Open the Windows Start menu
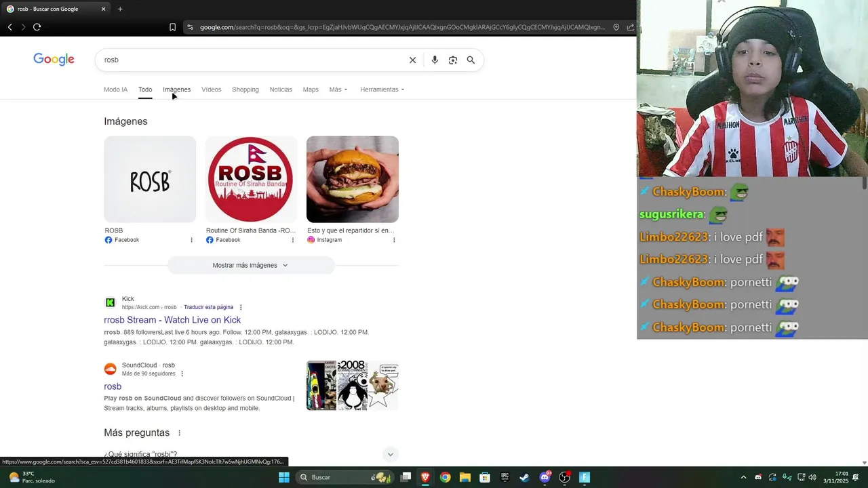The image size is (868, 488). point(284,477)
